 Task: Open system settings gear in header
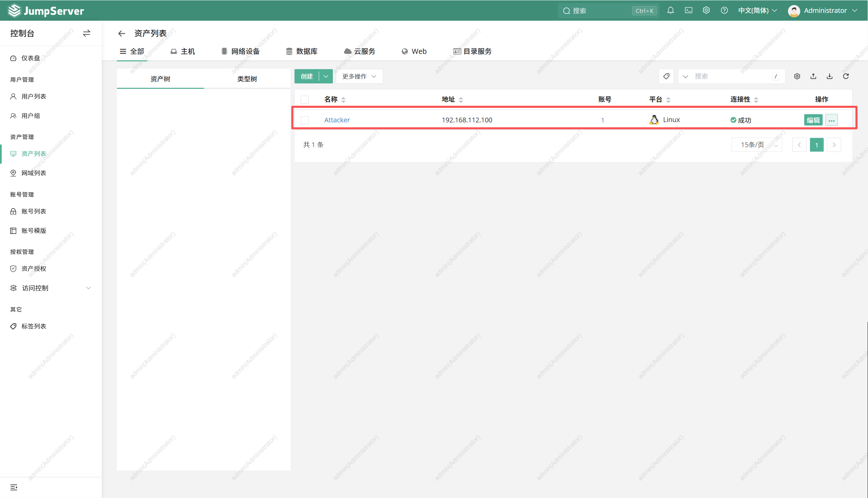706,11
